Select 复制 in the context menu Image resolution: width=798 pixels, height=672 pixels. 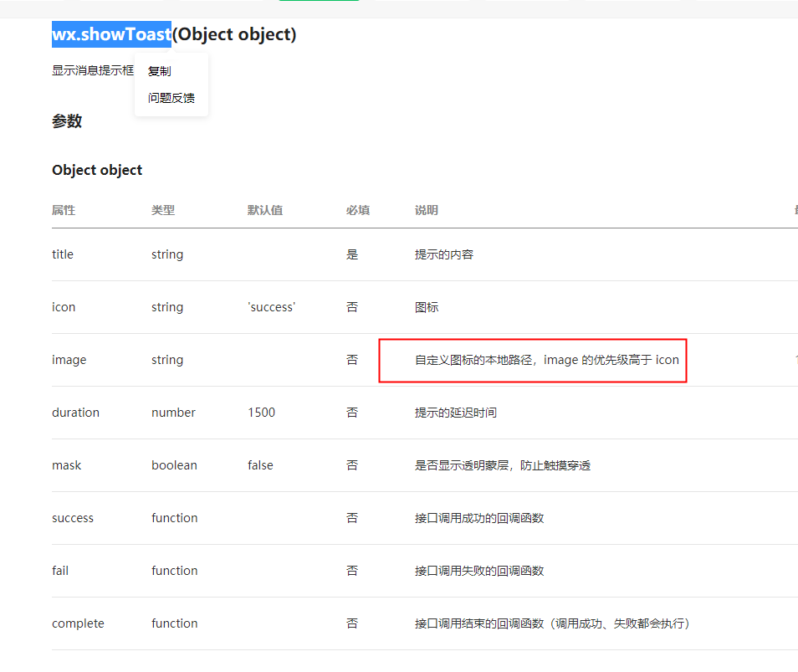(x=159, y=71)
